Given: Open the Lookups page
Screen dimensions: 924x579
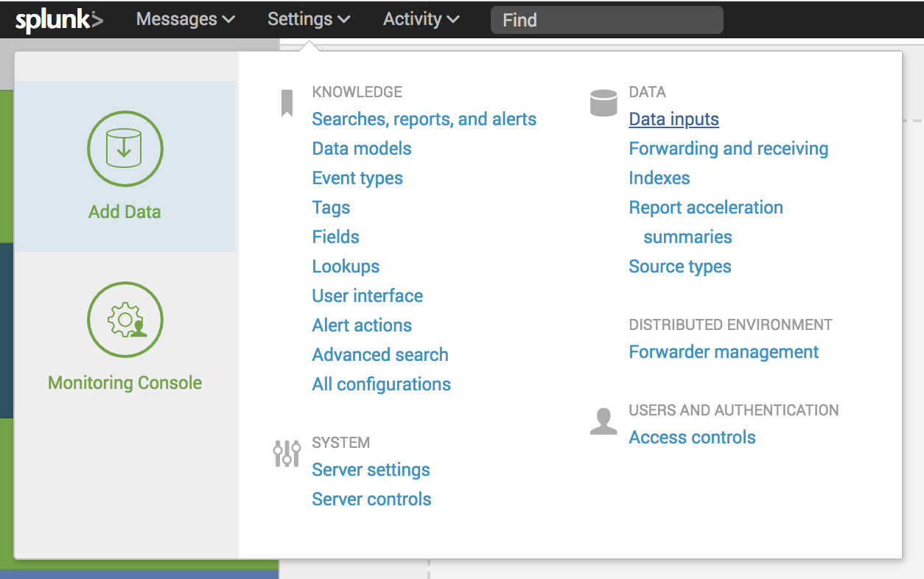Looking at the screenshot, I should tap(345, 266).
